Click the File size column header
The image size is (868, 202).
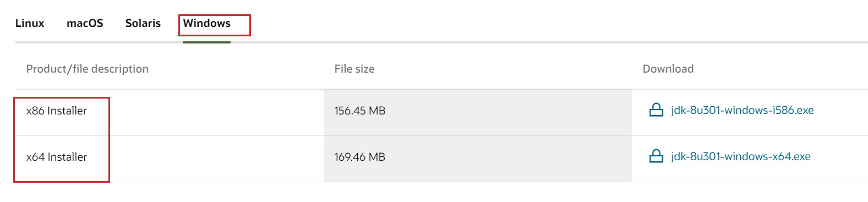[354, 69]
